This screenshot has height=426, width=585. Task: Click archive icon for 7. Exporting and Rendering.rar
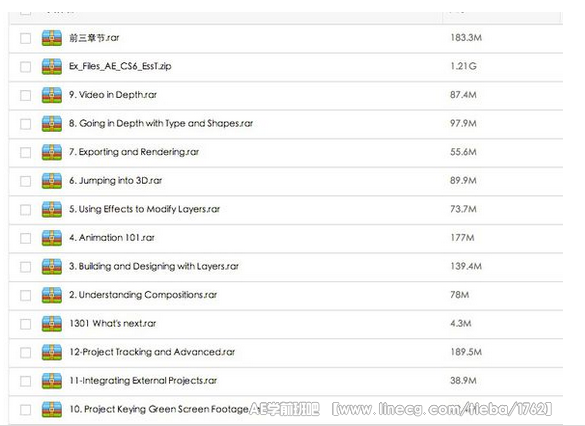(52, 152)
